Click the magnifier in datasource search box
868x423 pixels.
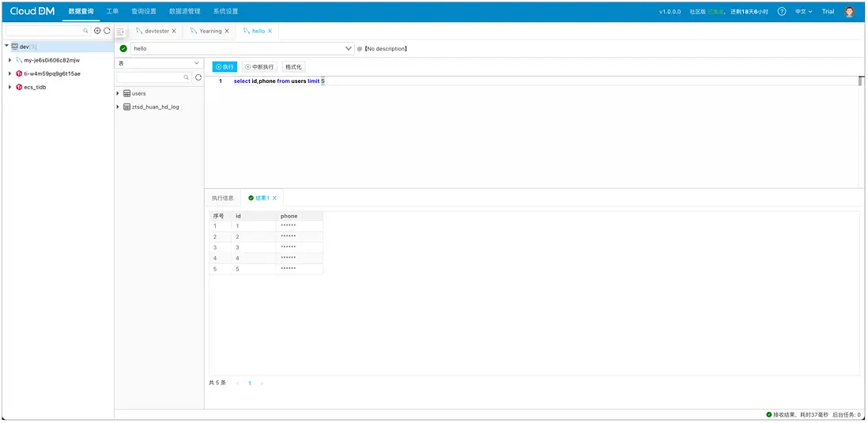(x=85, y=31)
